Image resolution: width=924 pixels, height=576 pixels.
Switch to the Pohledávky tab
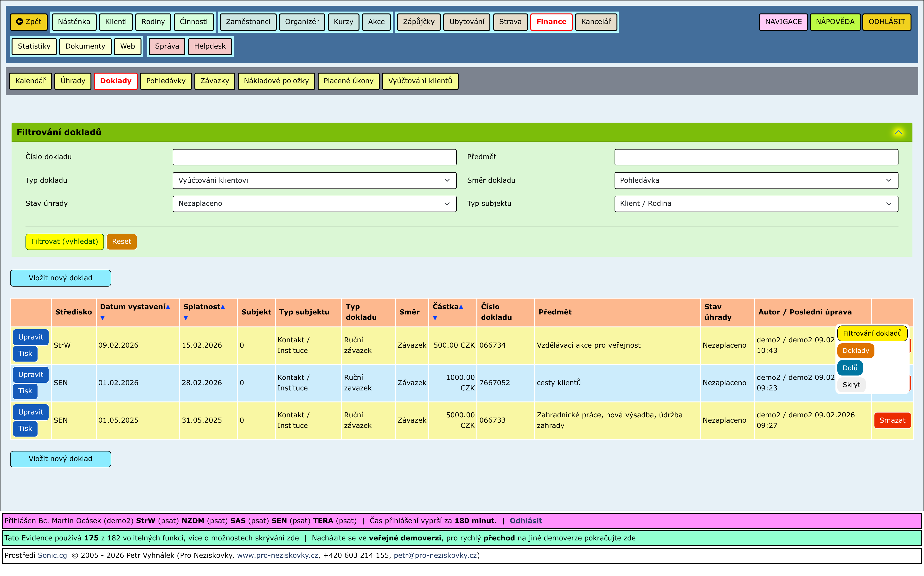(x=166, y=81)
